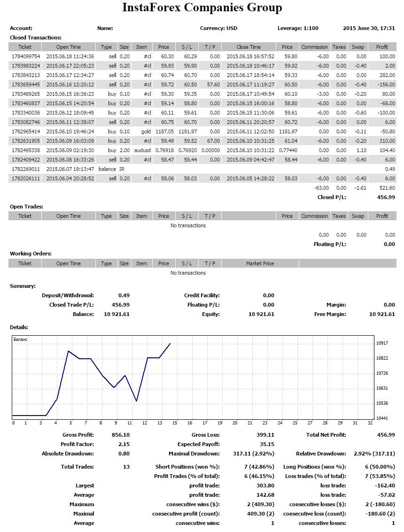Viewport: 404px width, 532px height.
Task: Select ticket number 1782631905
Action: [x=26, y=141]
